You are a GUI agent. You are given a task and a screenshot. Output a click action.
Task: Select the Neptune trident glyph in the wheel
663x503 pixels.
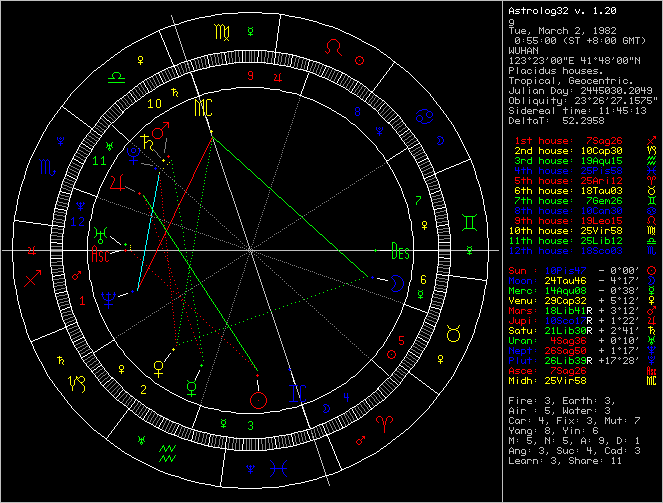click(x=107, y=295)
